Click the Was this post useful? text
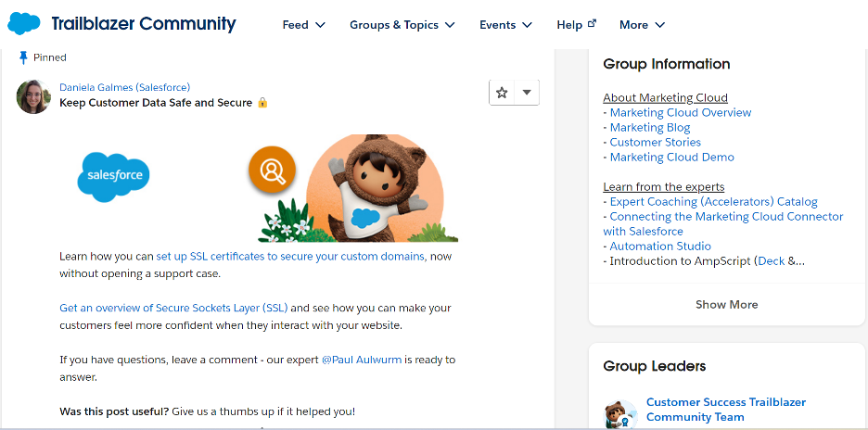Viewport: 868px width, 430px height. [114, 411]
